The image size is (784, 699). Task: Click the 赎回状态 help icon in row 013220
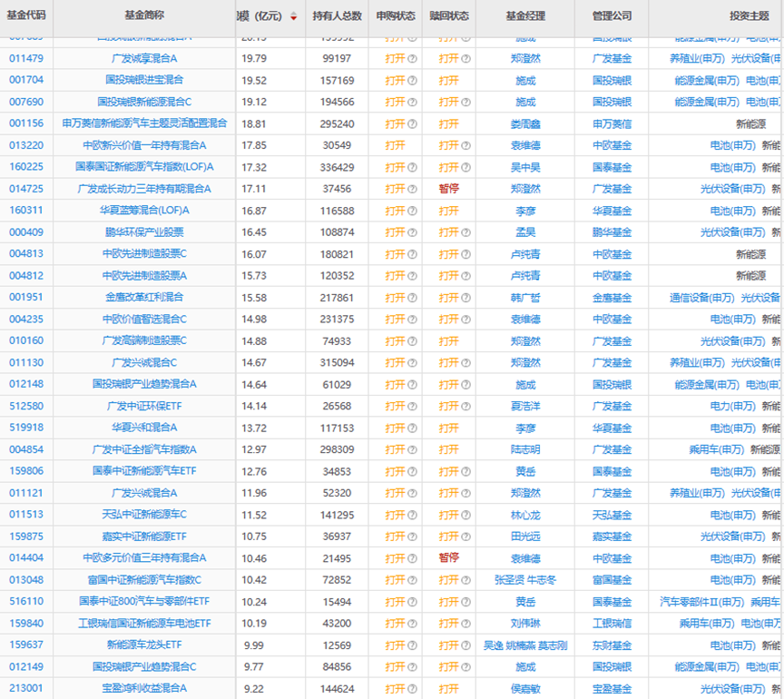[465, 145]
